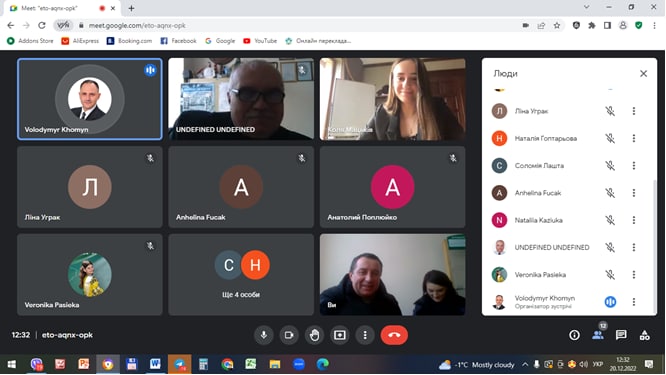Screen dimensions: 666x375
Task: Click the present screen icon
Action: coord(340,335)
